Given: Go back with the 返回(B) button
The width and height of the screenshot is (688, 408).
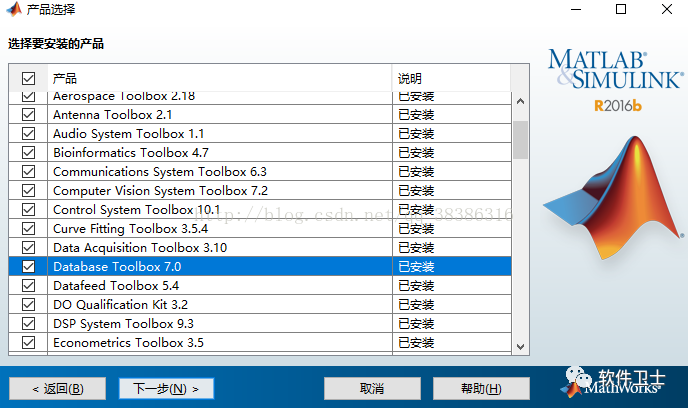Looking at the screenshot, I should coord(57,389).
